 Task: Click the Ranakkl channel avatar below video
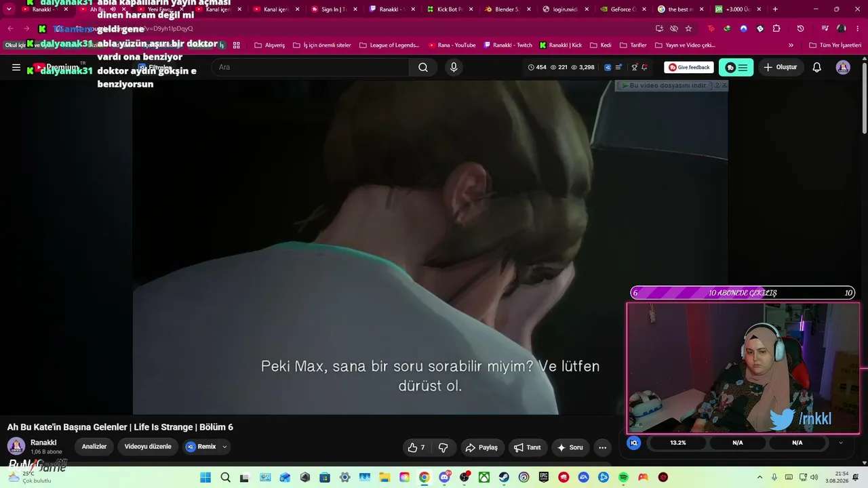[x=16, y=446]
